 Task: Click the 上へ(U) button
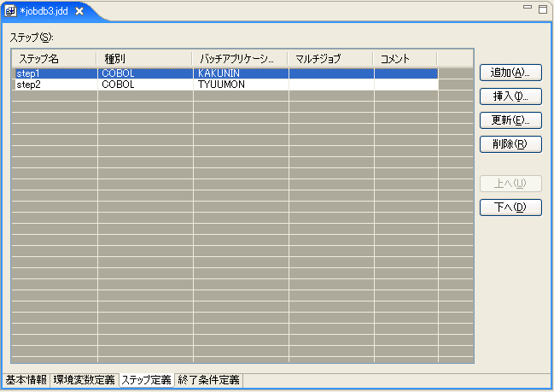[510, 184]
